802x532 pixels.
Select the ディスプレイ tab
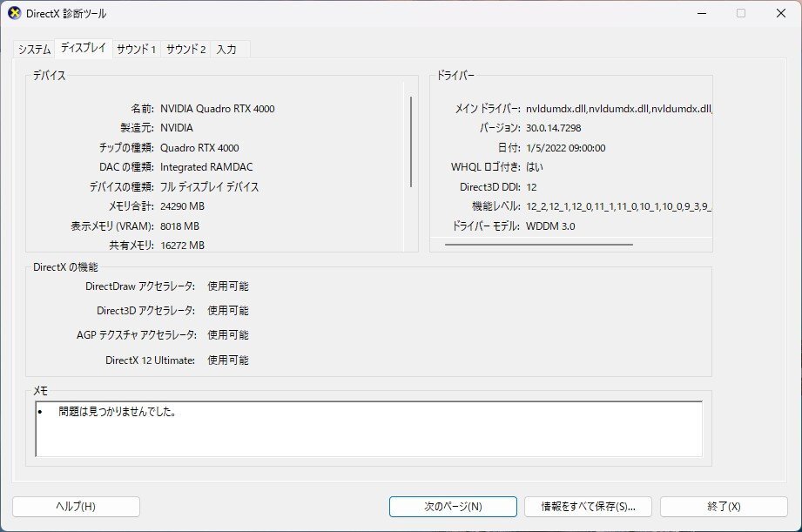point(84,48)
